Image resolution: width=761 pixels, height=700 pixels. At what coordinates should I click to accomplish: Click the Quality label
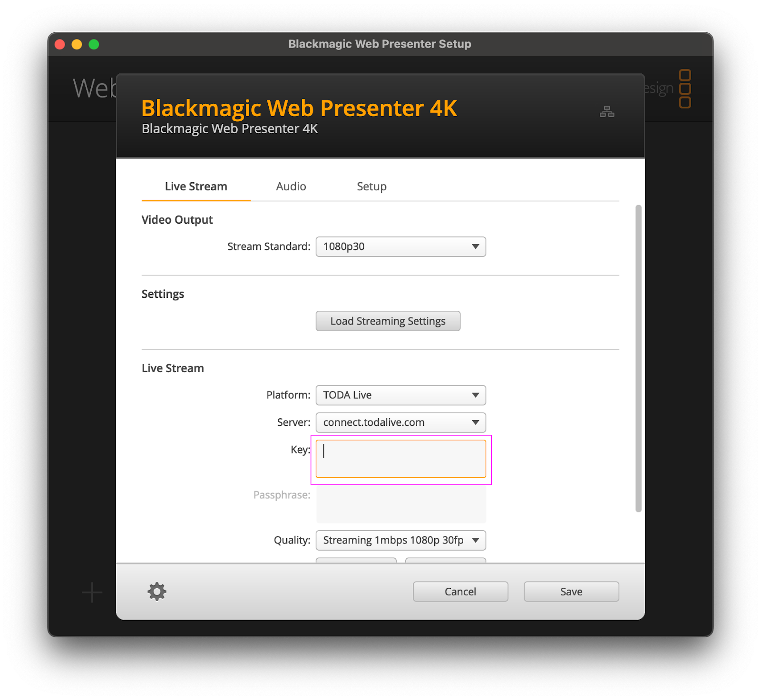pos(292,540)
